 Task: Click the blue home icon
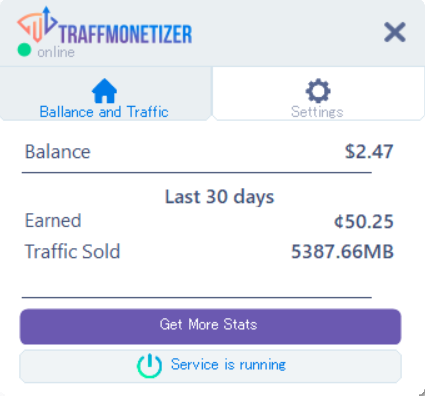pyautogui.click(x=104, y=91)
